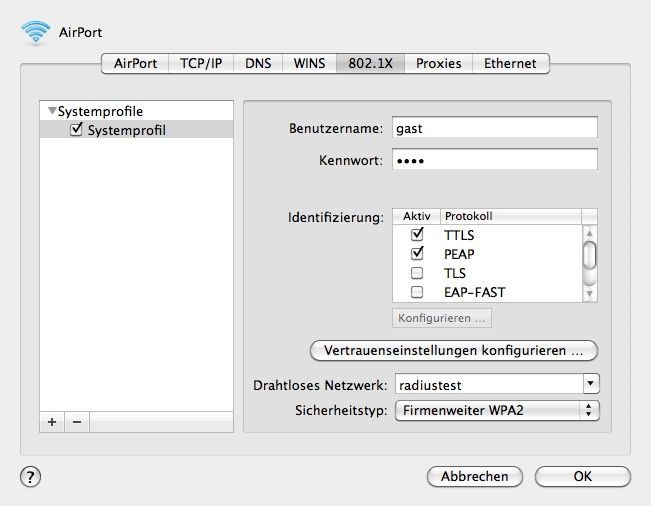Screen dimensions: 651x506
Task: Show the Ethernet tab
Action: point(510,64)
